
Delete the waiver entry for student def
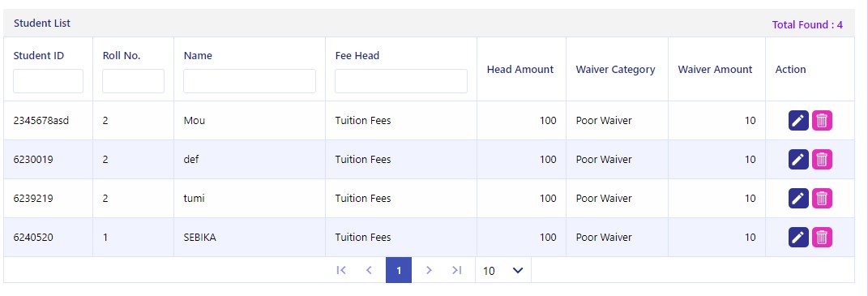(822, 160)
